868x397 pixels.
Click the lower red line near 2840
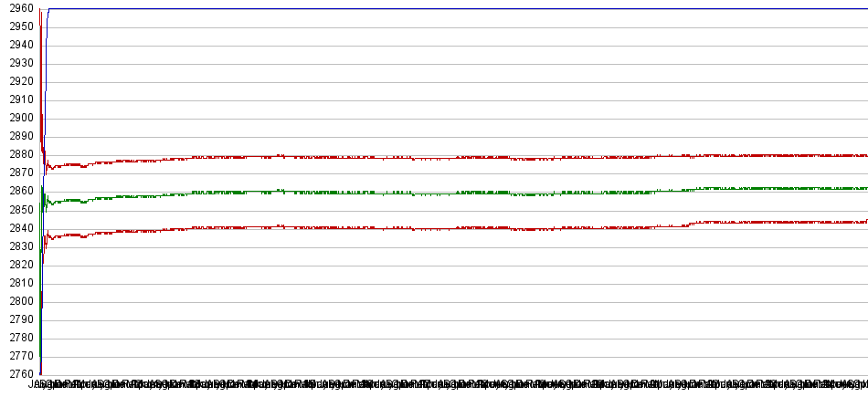click(457, 228)
